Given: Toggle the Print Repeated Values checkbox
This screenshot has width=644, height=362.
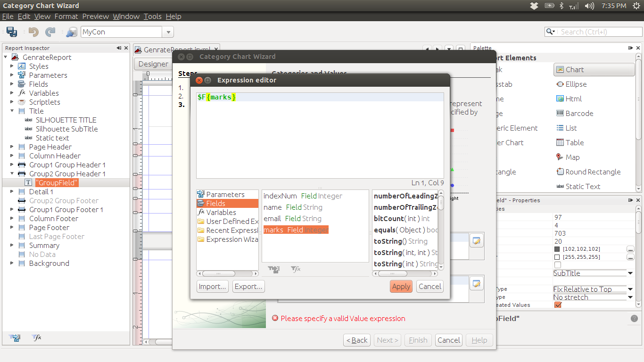Looking at the screenshot, I should [558, 305].
